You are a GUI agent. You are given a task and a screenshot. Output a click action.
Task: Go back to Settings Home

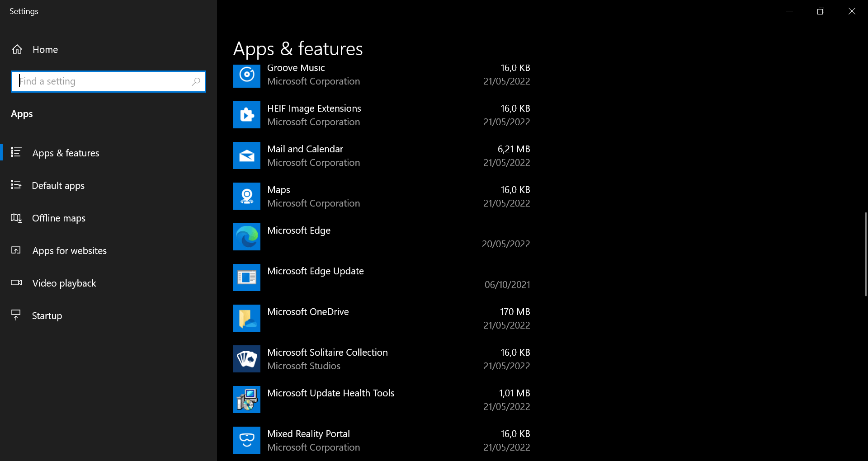[x=108, y=49]
